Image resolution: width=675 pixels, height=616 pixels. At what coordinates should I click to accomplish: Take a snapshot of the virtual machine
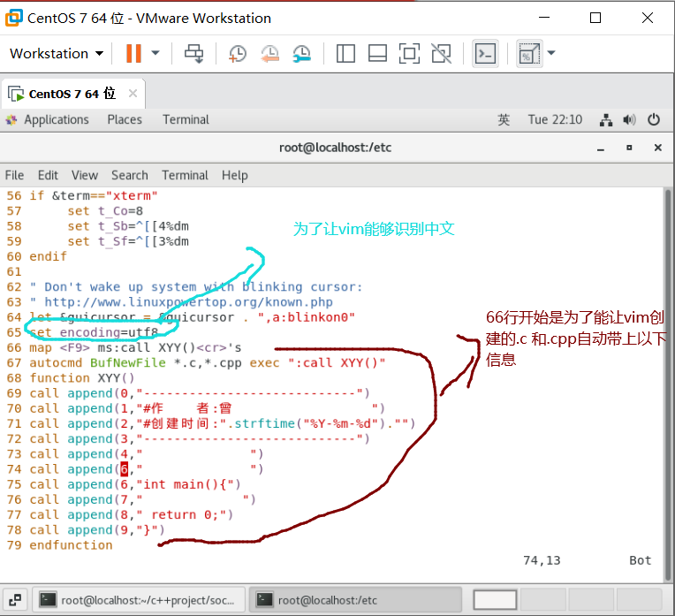[x=237, y=53]
